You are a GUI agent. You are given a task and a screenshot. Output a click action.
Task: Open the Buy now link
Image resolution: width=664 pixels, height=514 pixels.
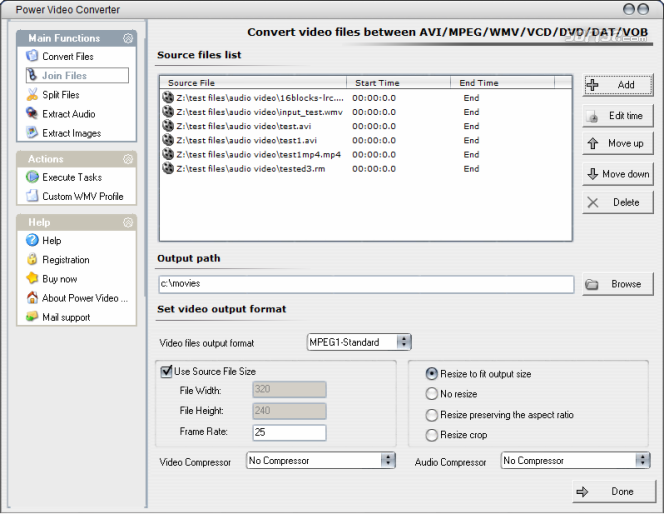pos(60,279)
